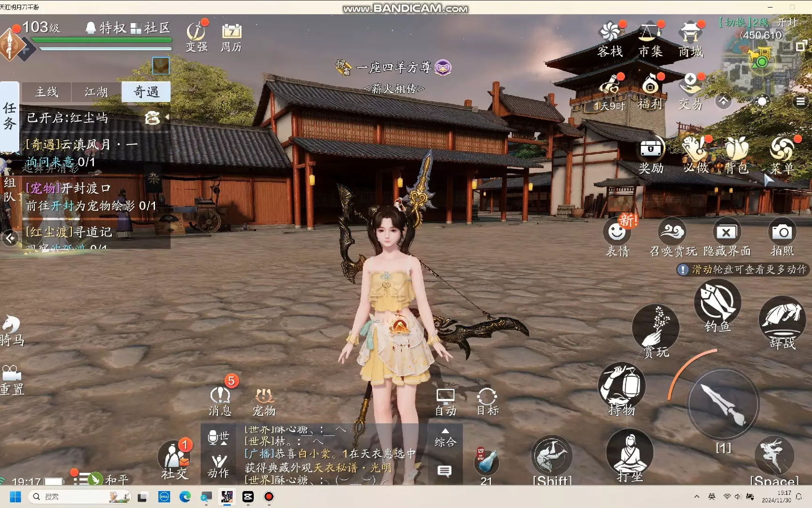This screenshot has height=508, width=812.
Task: Open the list icon beside minimap
Action: 800,101
